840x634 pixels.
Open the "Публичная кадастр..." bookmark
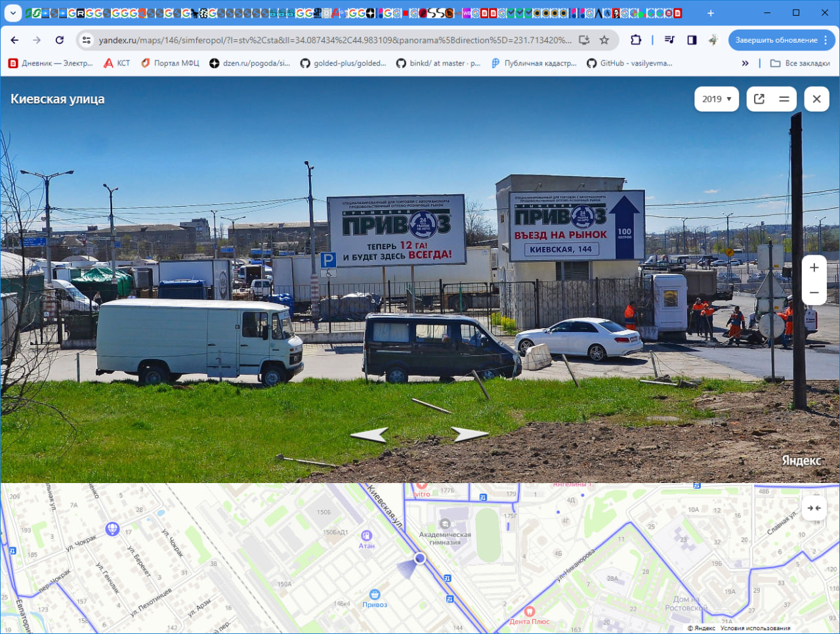tap(534, 63)
